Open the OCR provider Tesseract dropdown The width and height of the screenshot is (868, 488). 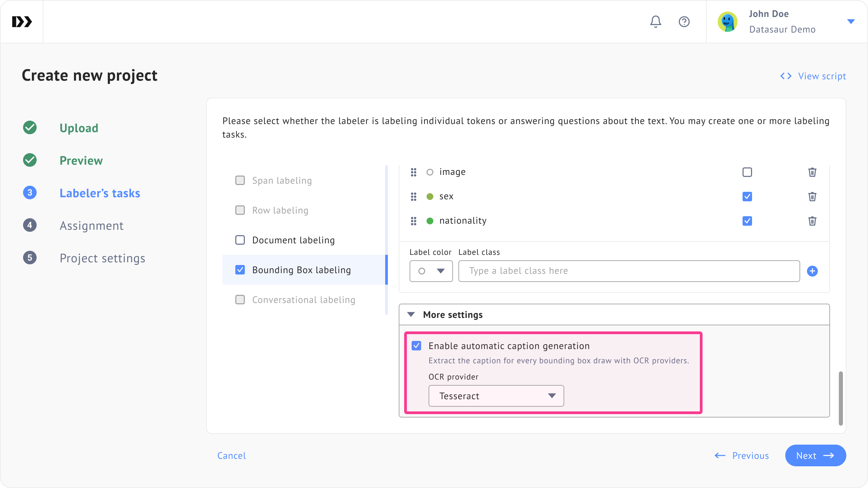click(x=496, y=396)
